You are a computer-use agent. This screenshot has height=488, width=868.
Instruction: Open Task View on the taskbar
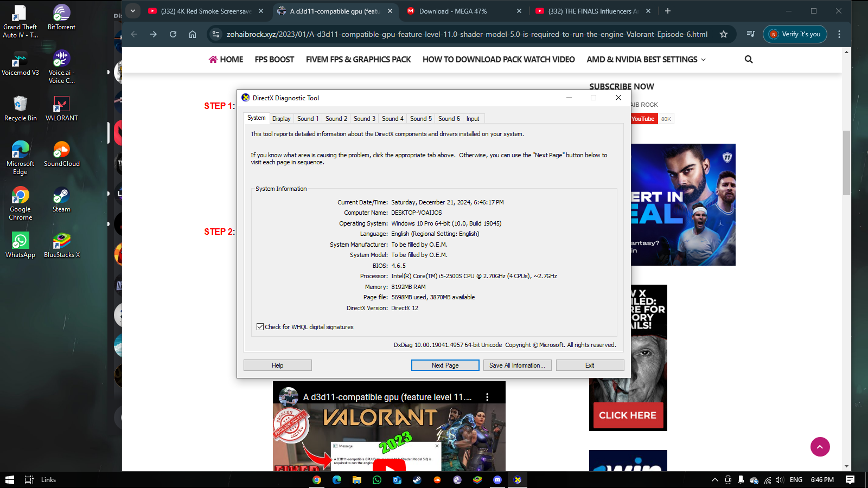pos(29,480)
